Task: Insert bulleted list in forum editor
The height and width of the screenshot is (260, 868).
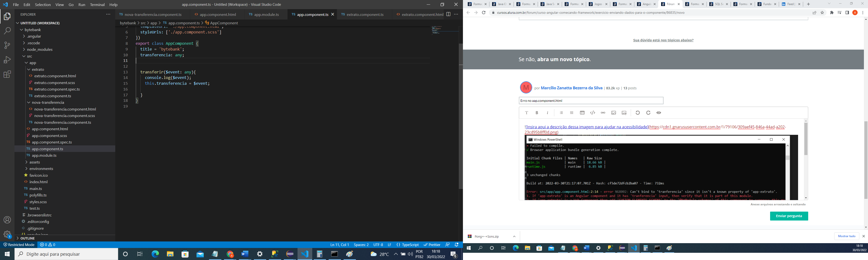Action: click(x=571, y=113)
